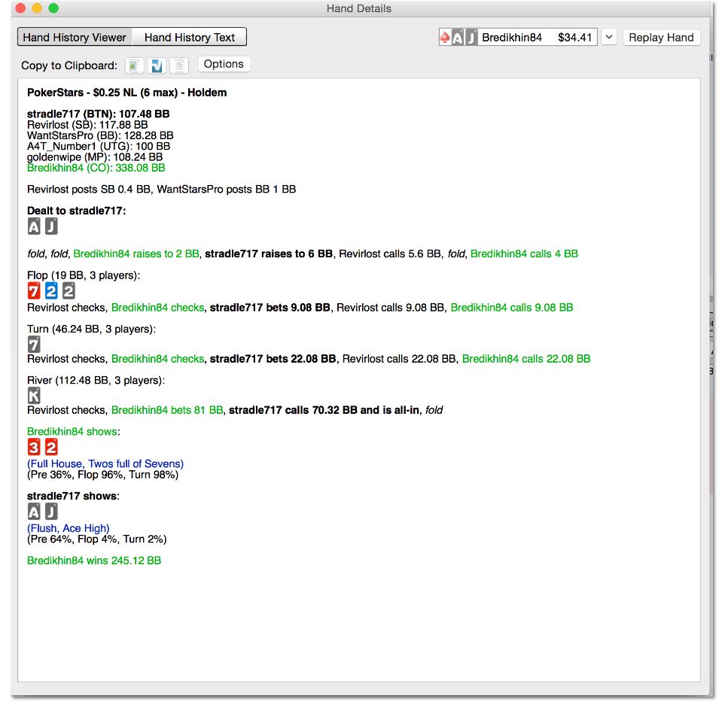Click the gray 7 turn card

(x=34, y=345)
